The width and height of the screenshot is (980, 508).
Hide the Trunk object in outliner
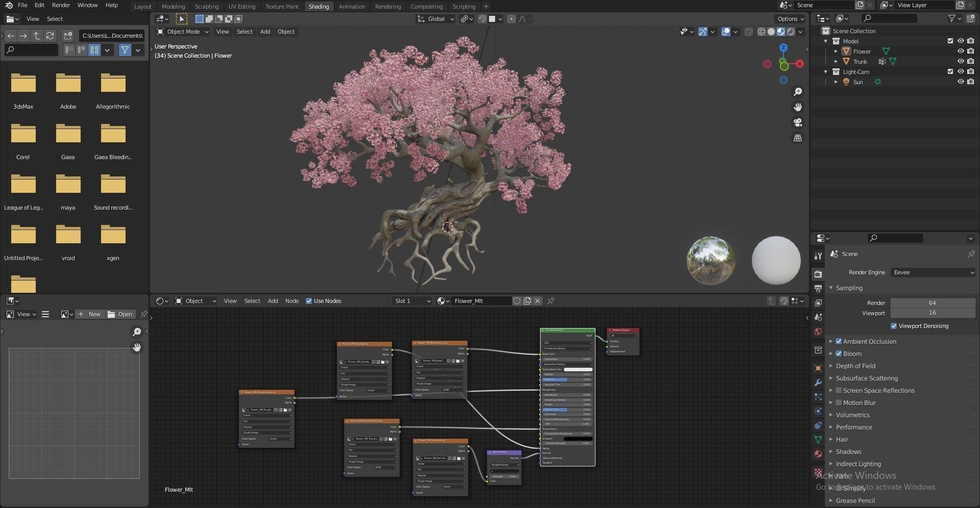pos(961,61)
